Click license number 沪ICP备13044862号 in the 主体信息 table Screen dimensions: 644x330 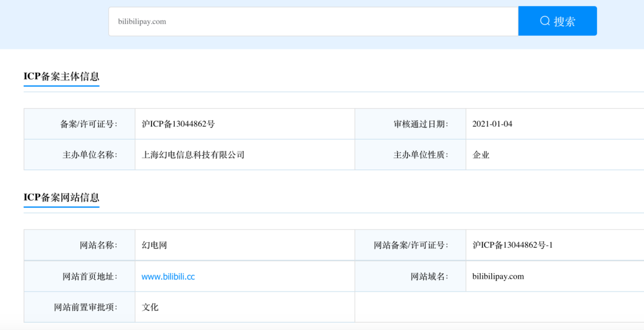click(178, 124)
